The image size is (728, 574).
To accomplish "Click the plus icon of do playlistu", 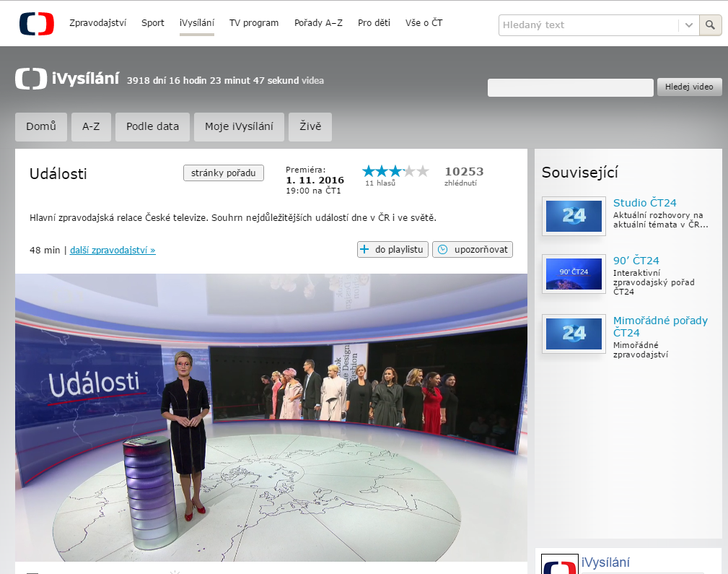I will pos(365,249).
